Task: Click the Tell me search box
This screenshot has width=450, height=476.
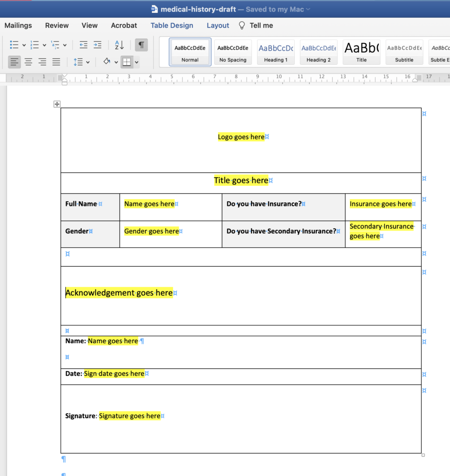Action: pyautogui.click(x=261, y=26)
